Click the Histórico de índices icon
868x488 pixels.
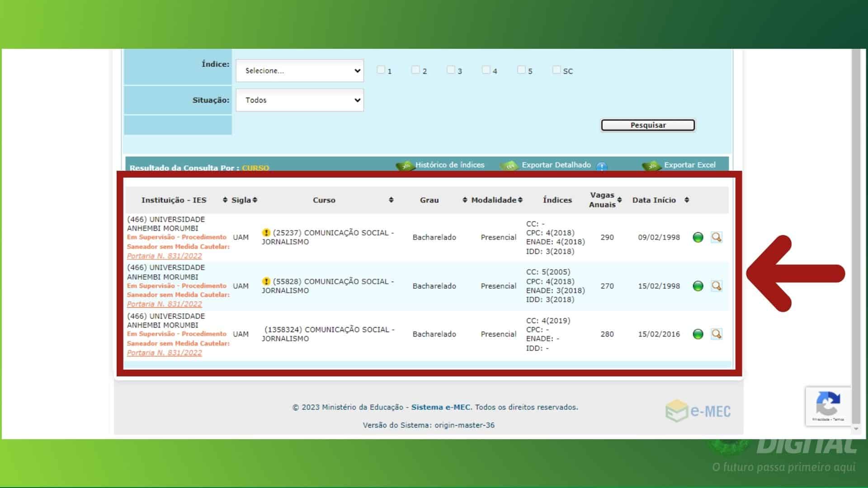point(405,165)
